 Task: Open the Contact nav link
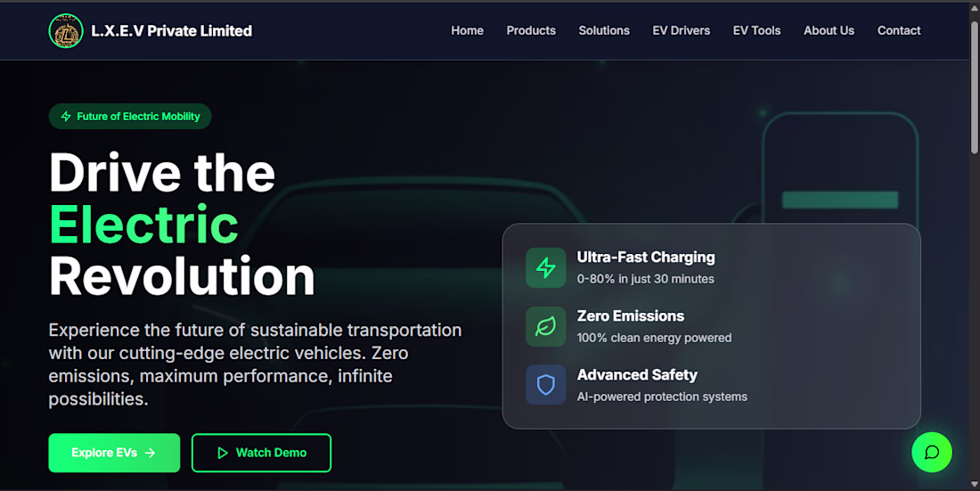(899, 30)
